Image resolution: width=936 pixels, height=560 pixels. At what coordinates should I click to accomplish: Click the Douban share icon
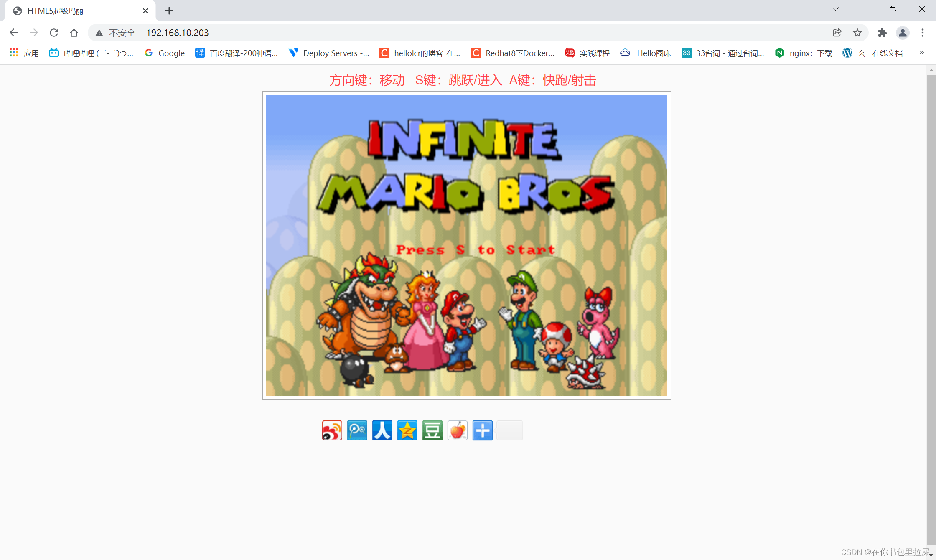[x=432, y=430]
